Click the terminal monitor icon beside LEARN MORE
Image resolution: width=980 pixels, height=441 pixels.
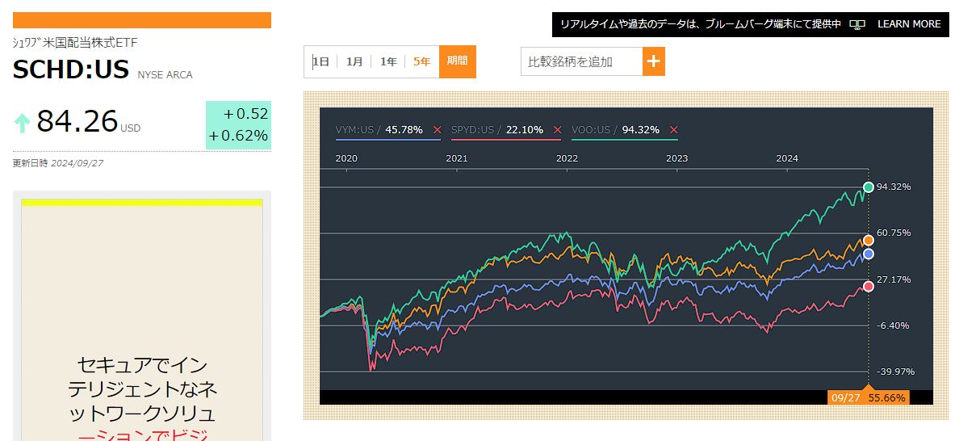point(857,24)
